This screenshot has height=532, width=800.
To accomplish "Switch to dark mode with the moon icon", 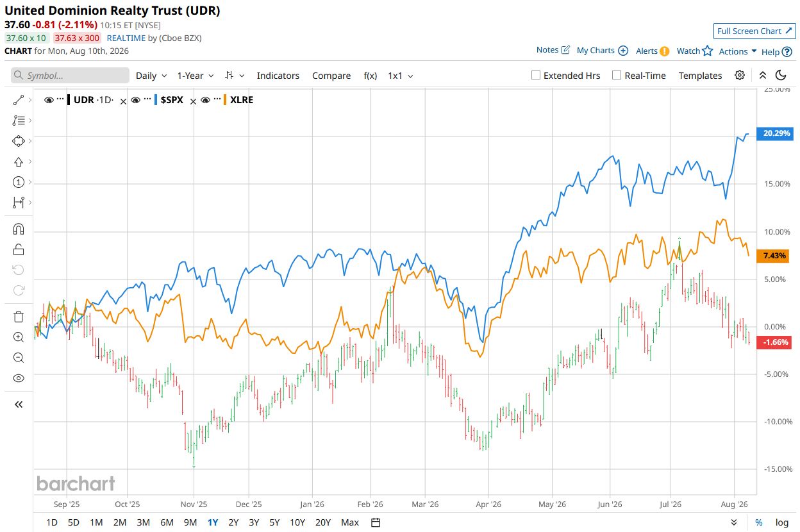I will [x=781, y=75].
